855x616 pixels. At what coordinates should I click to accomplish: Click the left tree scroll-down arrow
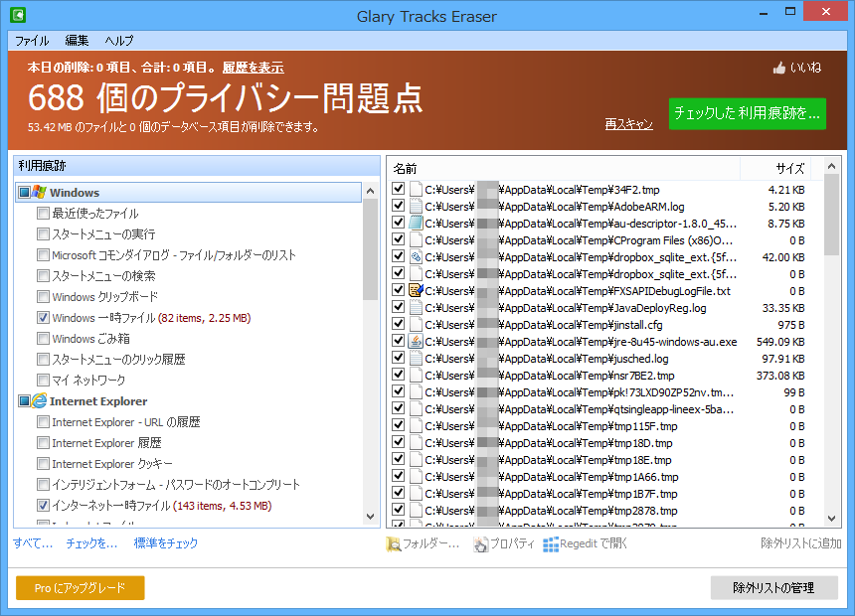coord(370,517)
